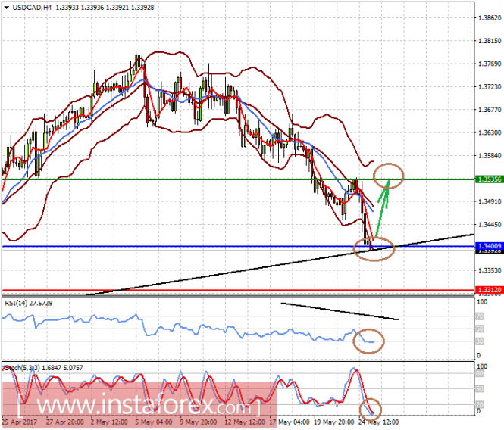Select the USDCAD,H4 chart title text
504x430 pixels.
pyautogui.click(x=32, y=7)
